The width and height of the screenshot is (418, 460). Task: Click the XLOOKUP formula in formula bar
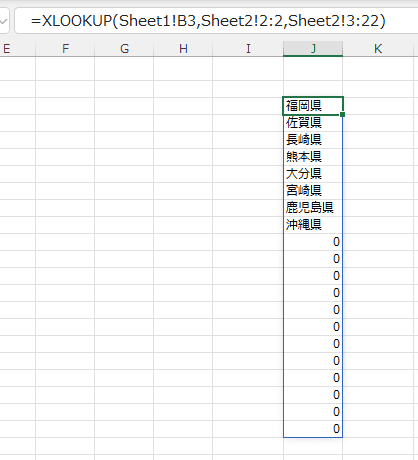click(x=208, y=21)
